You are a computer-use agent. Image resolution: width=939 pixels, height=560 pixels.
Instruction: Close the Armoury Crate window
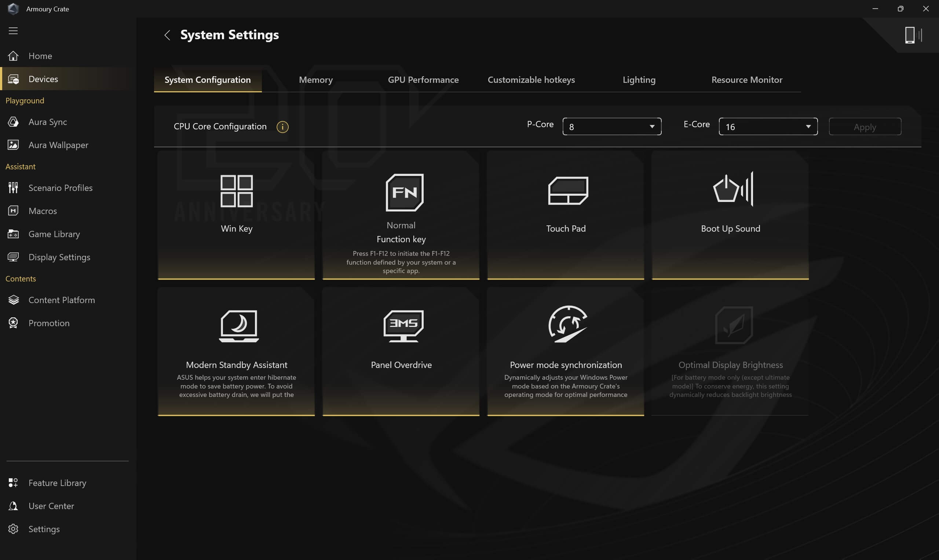[926, 9]
